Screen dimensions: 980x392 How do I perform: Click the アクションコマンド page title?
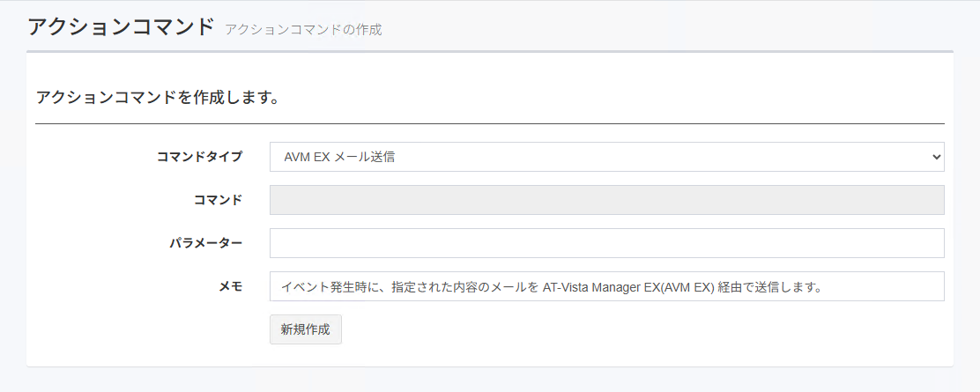point(121,26)
